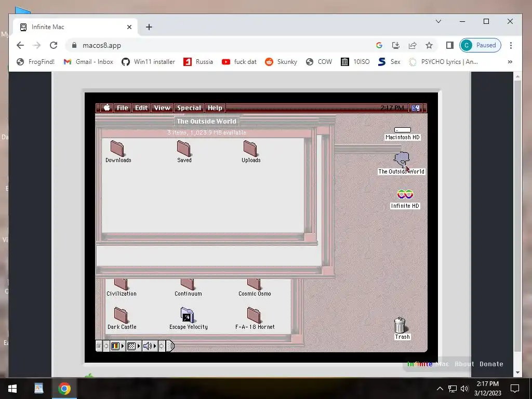Open the 10ISO bookmark

355,62
